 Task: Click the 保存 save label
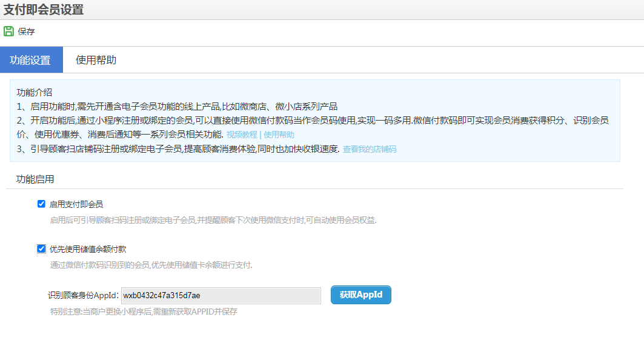pyautogui.click(x=26, y=32)
